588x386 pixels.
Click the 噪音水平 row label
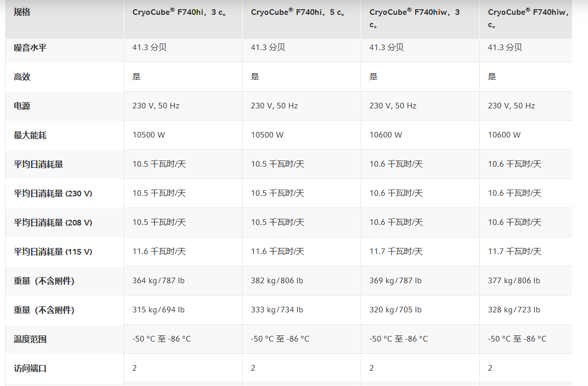30,48
